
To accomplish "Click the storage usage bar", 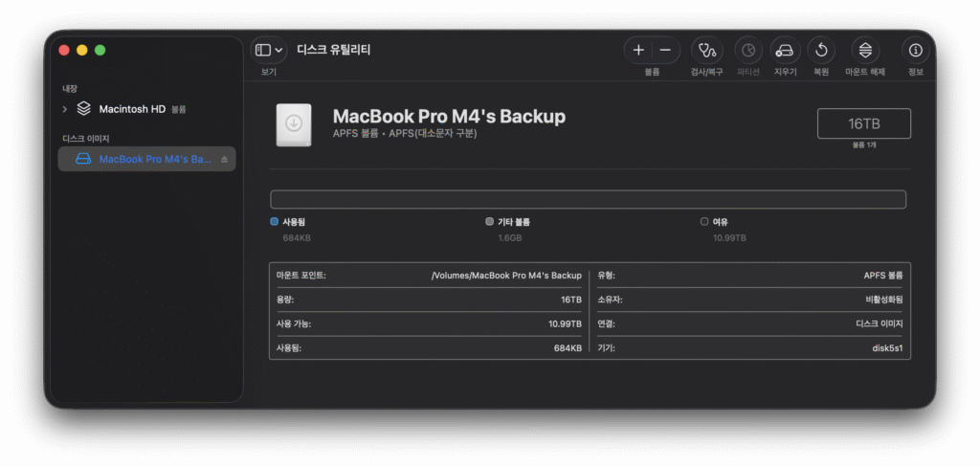I will tap(588, 200).
